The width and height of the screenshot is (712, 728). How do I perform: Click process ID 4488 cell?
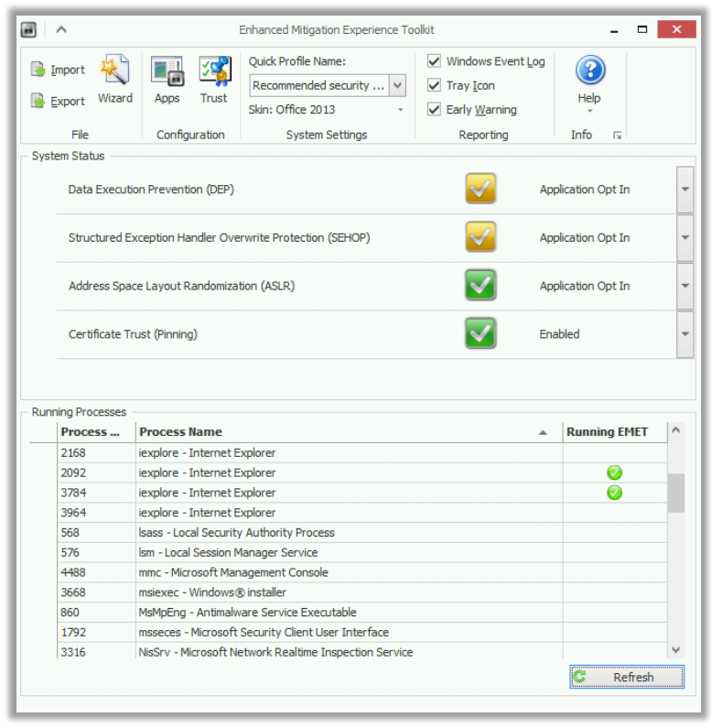coord(96,572)
